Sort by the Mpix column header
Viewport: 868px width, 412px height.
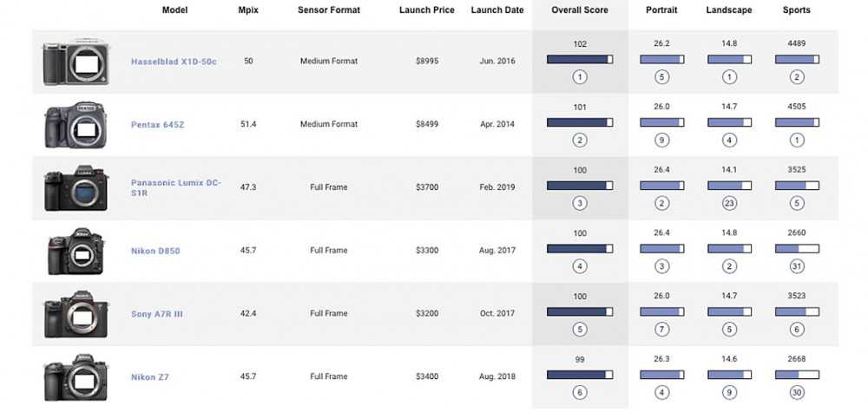[248, 10]
